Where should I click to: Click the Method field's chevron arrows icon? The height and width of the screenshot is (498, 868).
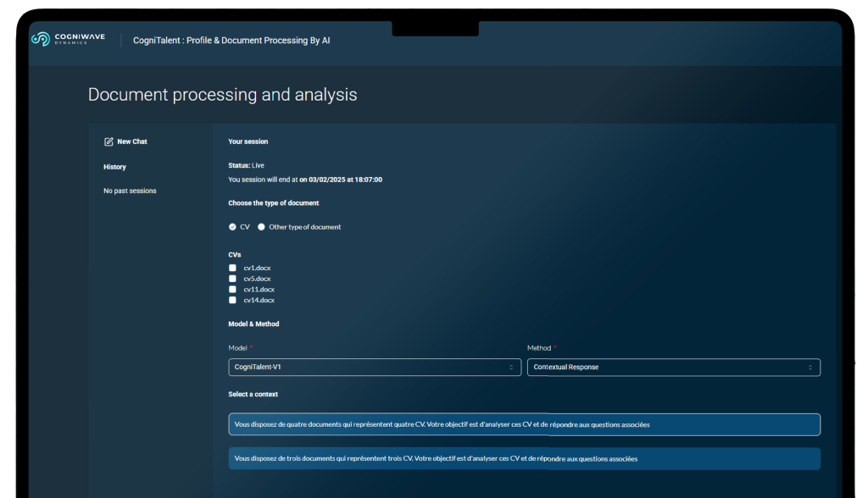coord(810,368)
